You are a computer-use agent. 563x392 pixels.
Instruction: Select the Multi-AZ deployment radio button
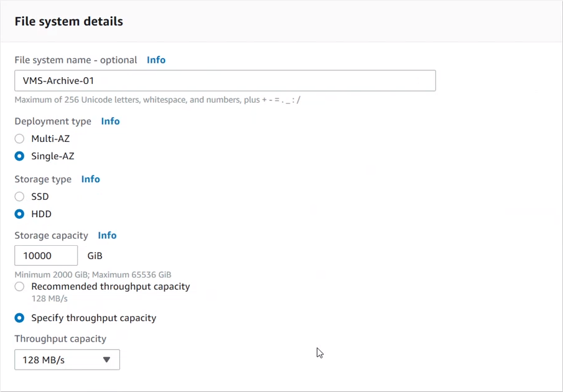[x=20, y=139]
